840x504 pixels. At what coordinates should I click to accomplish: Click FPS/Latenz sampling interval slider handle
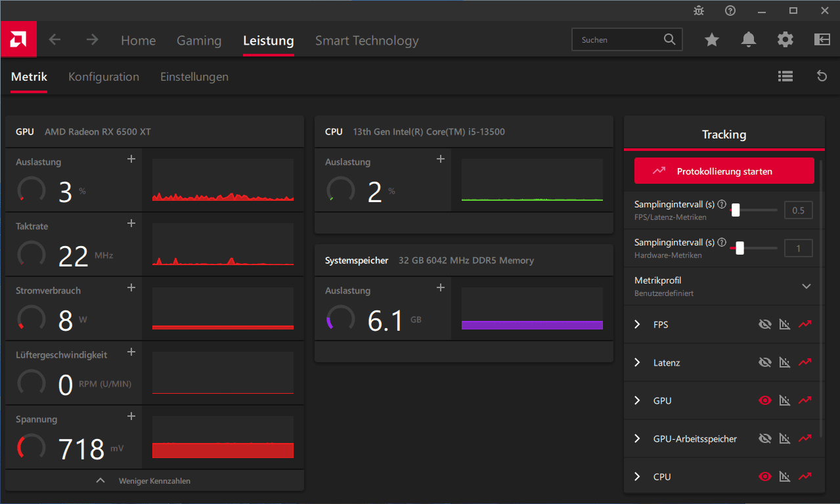[x=736, y=210]
